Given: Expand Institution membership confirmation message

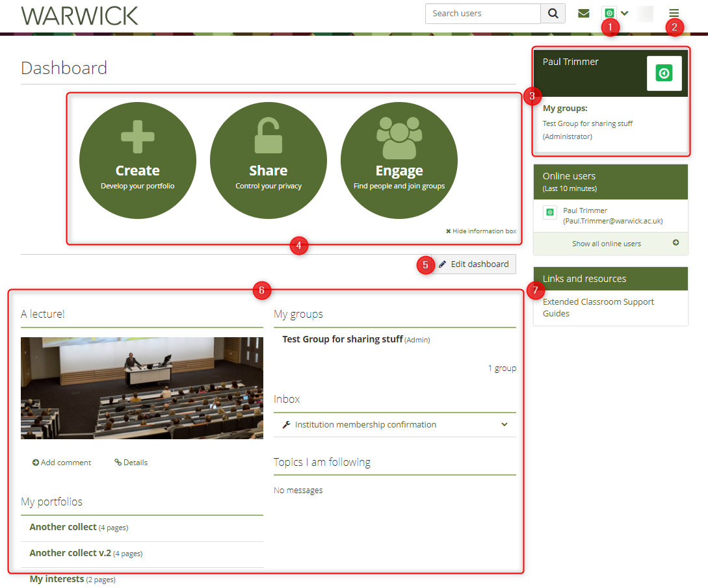Looking at the screenshot, I should (504, 425).
